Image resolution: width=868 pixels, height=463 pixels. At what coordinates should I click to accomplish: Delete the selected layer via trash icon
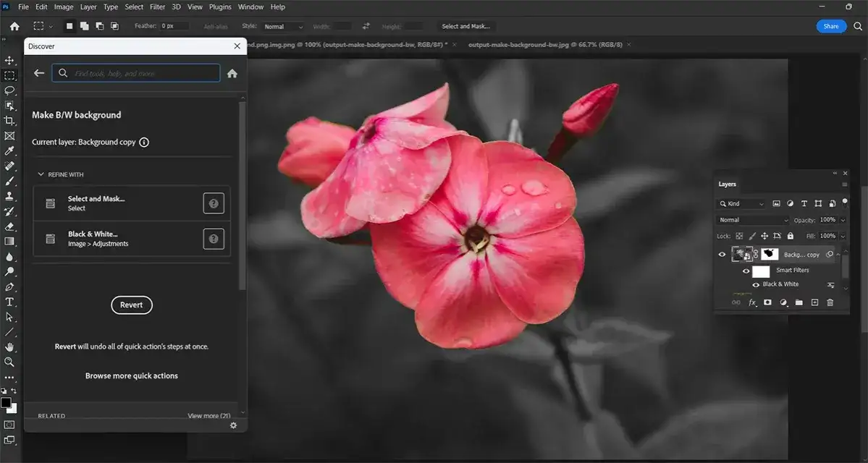pyautogui.click(x=830, y=302)
